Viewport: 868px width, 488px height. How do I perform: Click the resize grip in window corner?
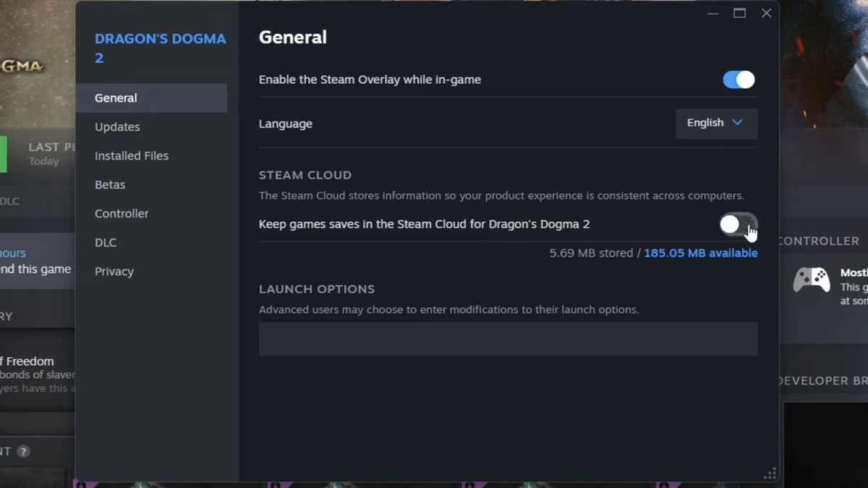[x=770, y=474]
